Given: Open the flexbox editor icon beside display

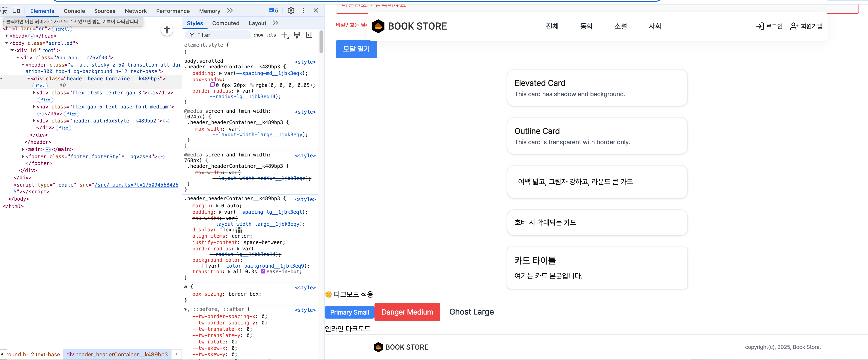Looking at the screenshot, I should pyautogui.click(x=239, y=230).
